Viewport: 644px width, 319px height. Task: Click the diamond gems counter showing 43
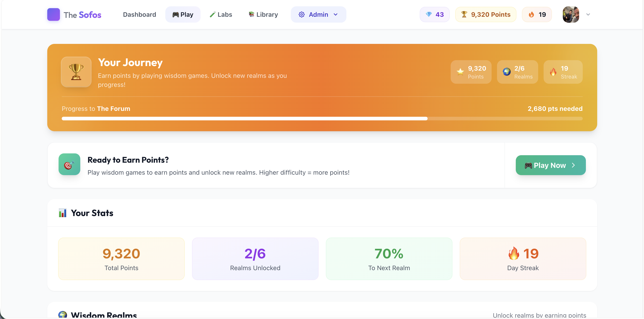pyautogui.click(x=435, y=14)
